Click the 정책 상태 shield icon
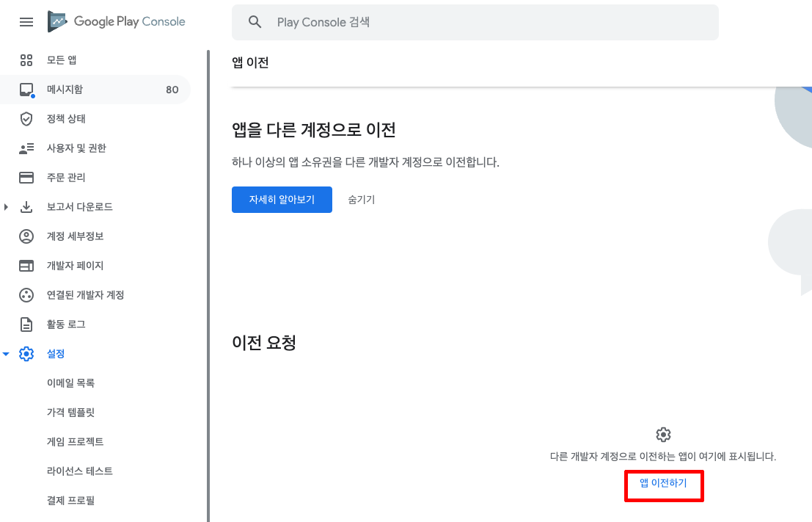The height and width of the screenshot is (522, 812). coord(26,119)
